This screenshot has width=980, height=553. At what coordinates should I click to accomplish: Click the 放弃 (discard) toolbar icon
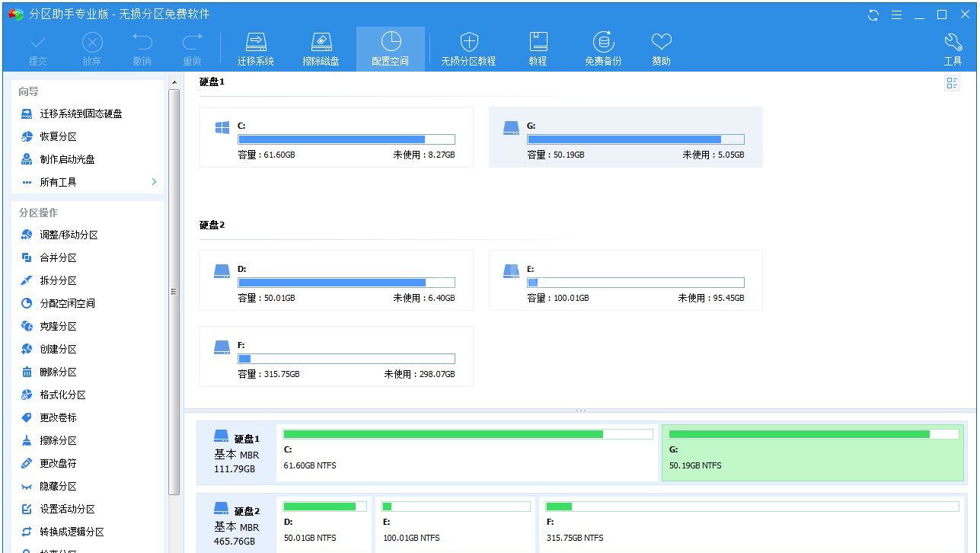92,50
